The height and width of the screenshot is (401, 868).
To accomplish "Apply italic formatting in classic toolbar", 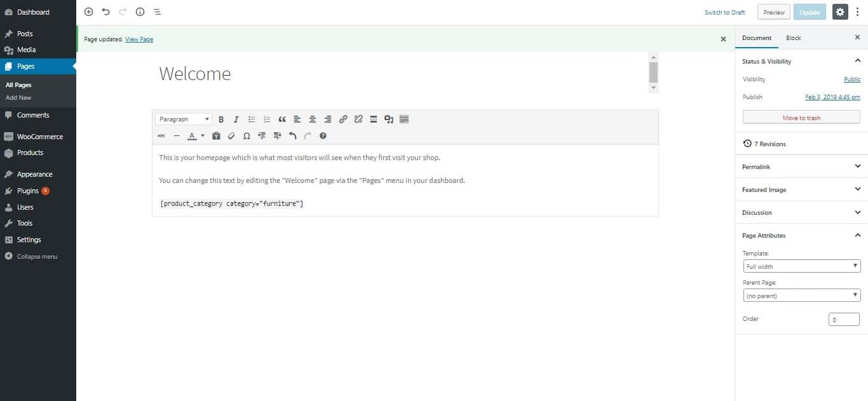I will [236, 119].
